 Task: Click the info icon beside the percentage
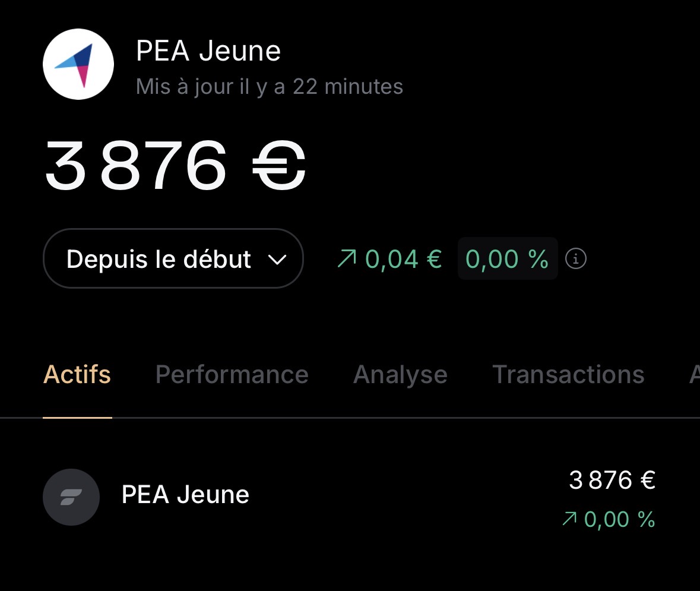576,259
